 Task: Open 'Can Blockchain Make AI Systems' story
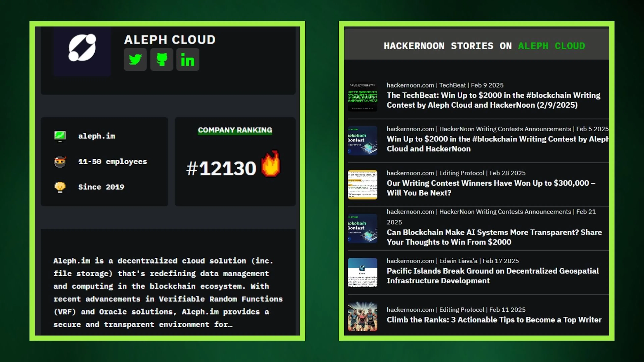click(494, 237)
